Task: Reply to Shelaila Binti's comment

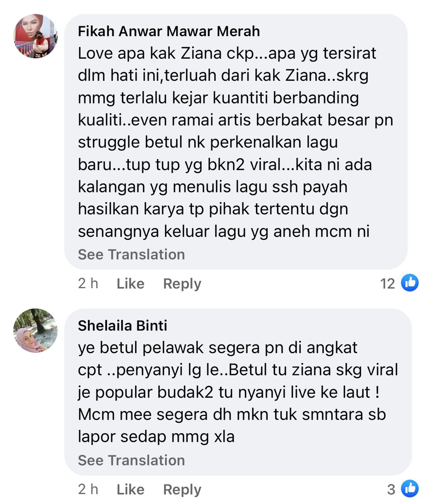Action: point(182,489)
